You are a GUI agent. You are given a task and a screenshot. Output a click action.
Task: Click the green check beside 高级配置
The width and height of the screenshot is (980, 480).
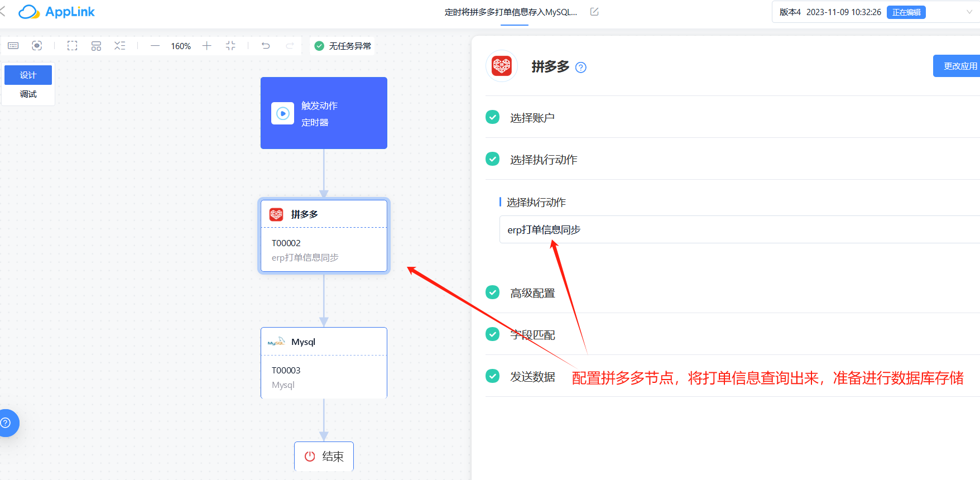pos(493,292)
